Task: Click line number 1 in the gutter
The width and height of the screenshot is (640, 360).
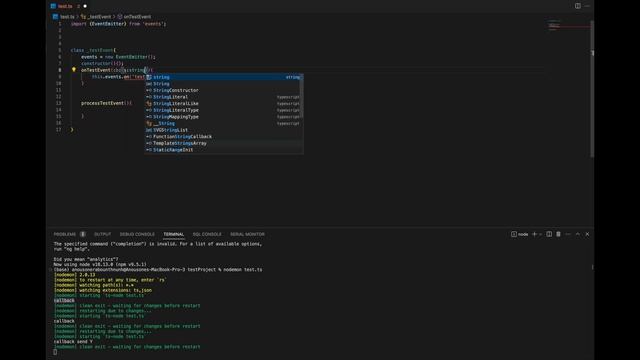Action: tap(60, 24)
